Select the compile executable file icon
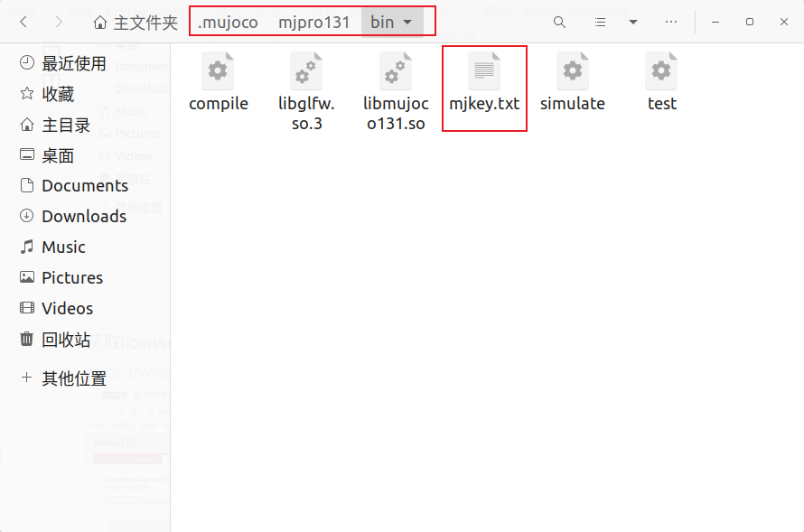The width and height of the screenshot is (804, 532). tap(218, 70)
